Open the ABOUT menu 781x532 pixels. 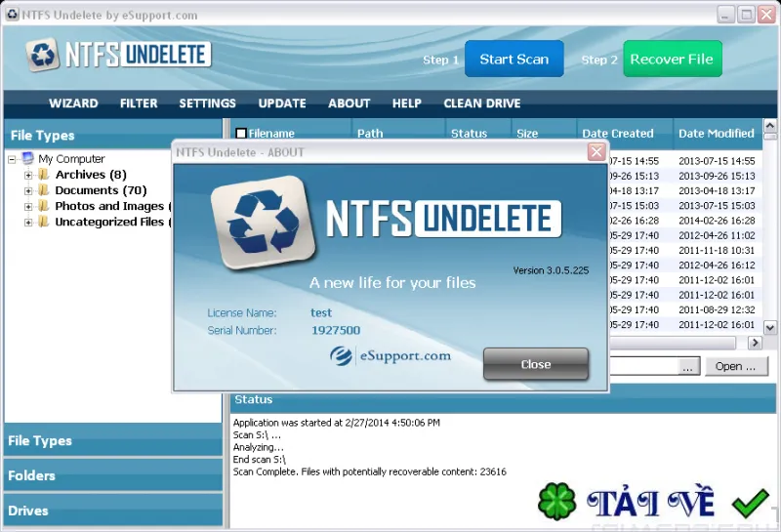(x=349, y=103)
